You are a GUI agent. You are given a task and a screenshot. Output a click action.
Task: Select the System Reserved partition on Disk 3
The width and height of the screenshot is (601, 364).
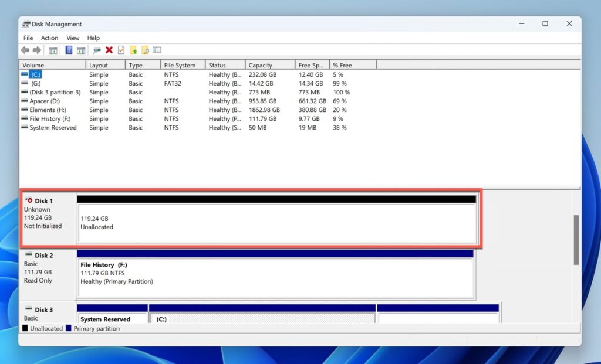coord(112,319)
